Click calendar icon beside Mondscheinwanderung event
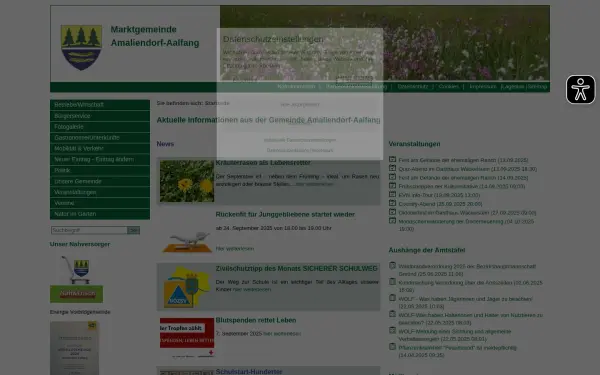 [x=392, y=221]
